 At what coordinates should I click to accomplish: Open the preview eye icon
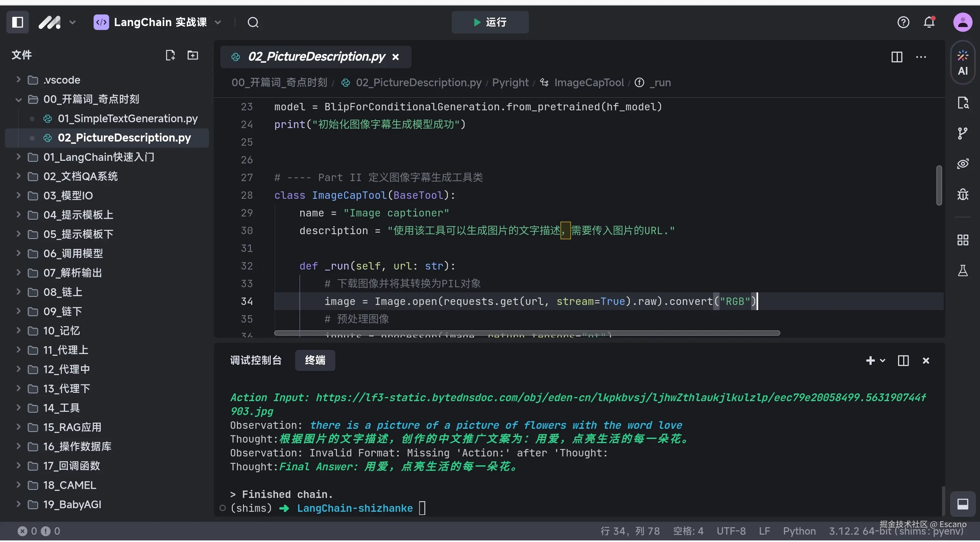(963, 164)
